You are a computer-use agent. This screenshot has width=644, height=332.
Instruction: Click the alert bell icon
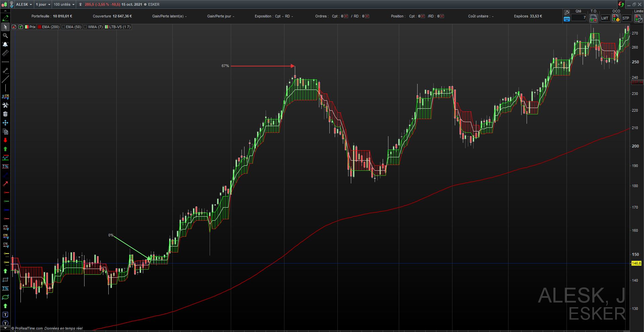tap(5, 44)
